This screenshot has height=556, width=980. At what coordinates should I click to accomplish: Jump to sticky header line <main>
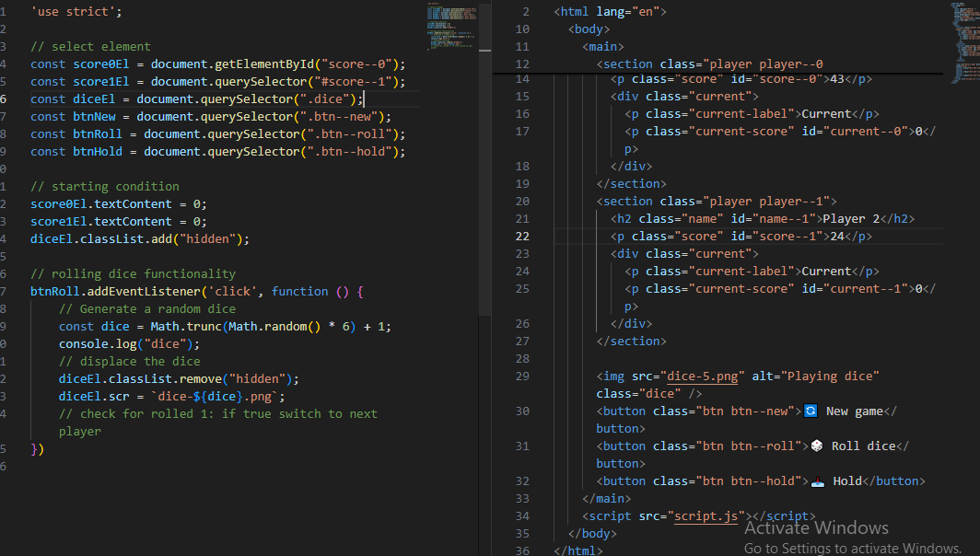pos(603,47)
